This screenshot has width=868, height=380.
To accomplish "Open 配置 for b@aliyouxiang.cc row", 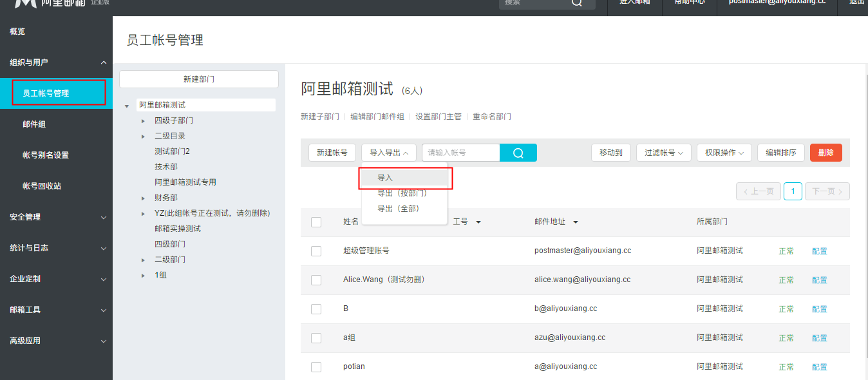I will pos(820,309).
